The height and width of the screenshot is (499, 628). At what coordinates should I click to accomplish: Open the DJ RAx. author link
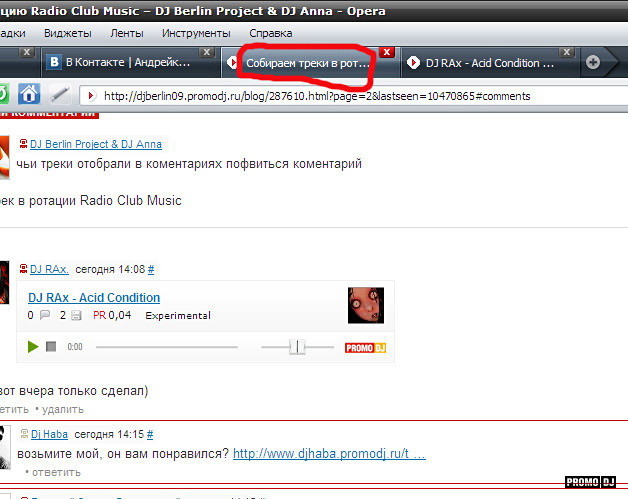coord(49,269)
